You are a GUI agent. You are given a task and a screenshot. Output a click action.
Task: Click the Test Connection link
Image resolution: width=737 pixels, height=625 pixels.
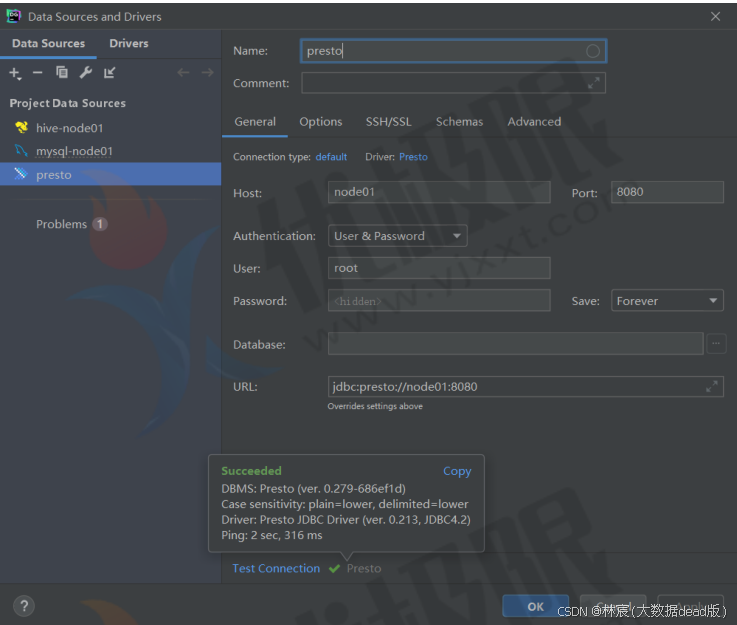pos(276,569)
